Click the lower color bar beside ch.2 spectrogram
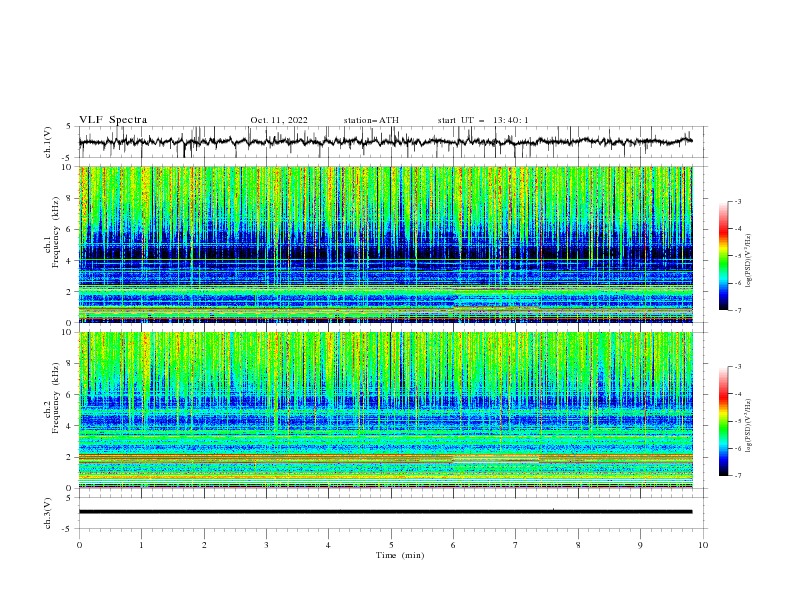This screenshot has width=792, height=612. pos(723,421)
